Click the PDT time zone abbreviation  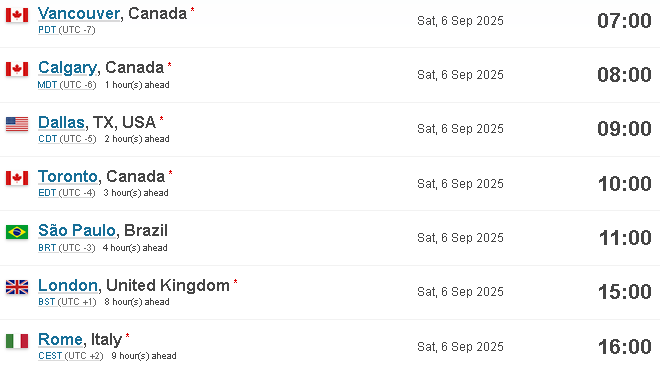47,30
